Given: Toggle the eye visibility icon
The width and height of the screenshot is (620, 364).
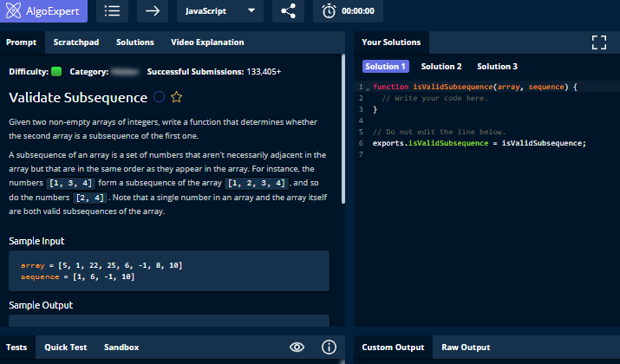Looking at the screenshot, I should (297, 347).
